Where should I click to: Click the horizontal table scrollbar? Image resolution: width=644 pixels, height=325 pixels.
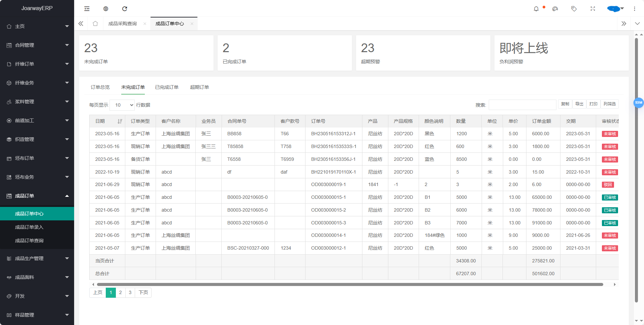point(350,284)
